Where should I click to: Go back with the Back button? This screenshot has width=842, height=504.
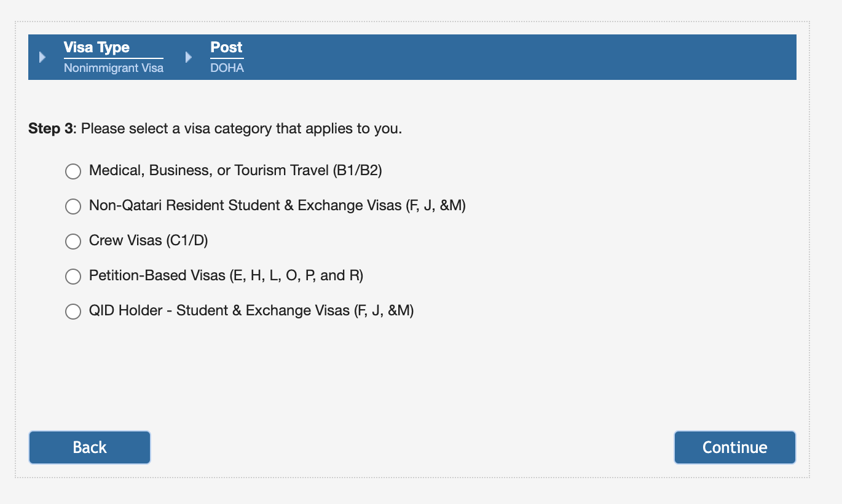90,447
